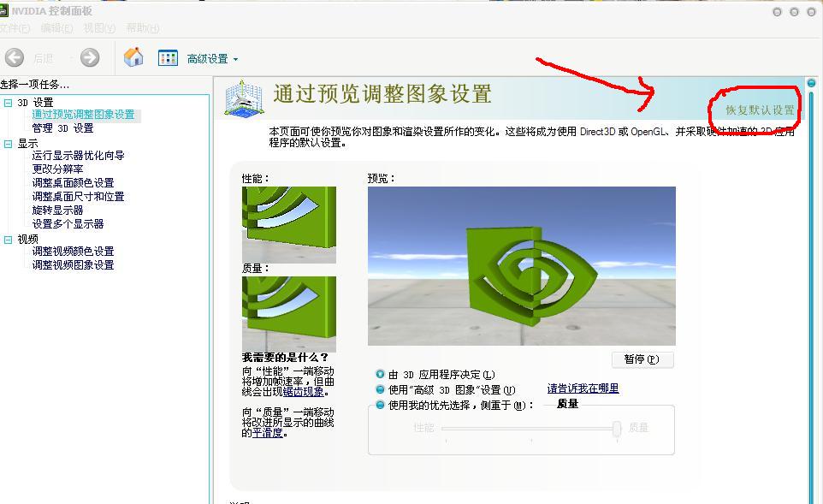Viewport: 823px width, 504px height.
Task: Click the scrollbar up button at top right
Action: click(812, 83)
